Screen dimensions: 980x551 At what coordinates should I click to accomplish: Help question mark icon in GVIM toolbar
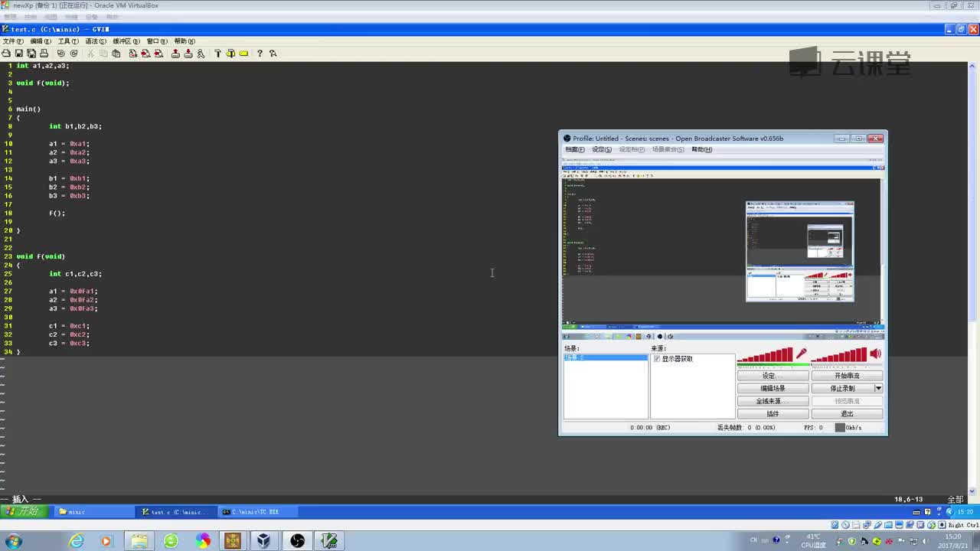tap(260, 54)
